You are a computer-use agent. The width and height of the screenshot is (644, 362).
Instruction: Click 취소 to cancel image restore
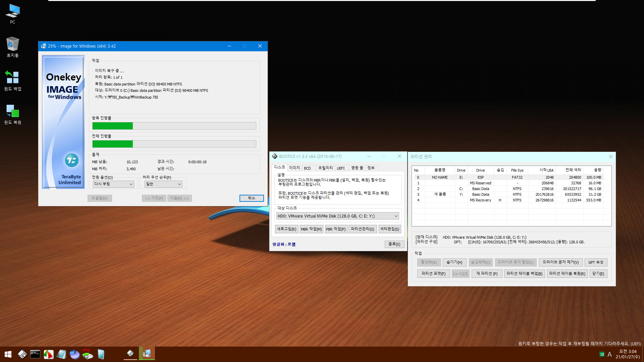click(252, 198)
